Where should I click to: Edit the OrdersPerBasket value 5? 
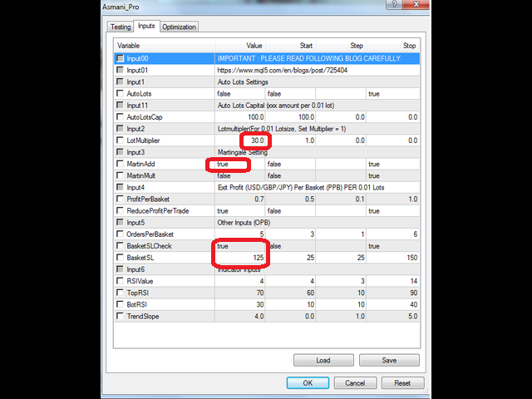pos(240,234)
